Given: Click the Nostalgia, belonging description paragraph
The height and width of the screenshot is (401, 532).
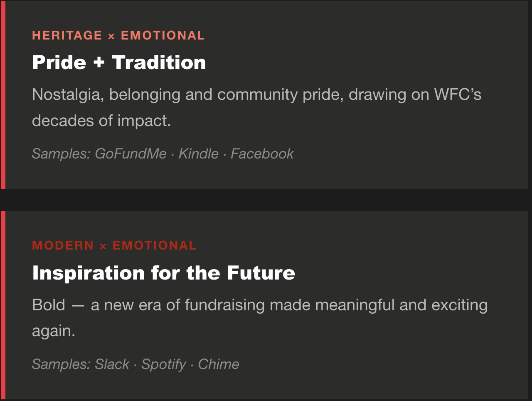Looking at the screenshot, I should pyautogui.click(x=256, y=107).
